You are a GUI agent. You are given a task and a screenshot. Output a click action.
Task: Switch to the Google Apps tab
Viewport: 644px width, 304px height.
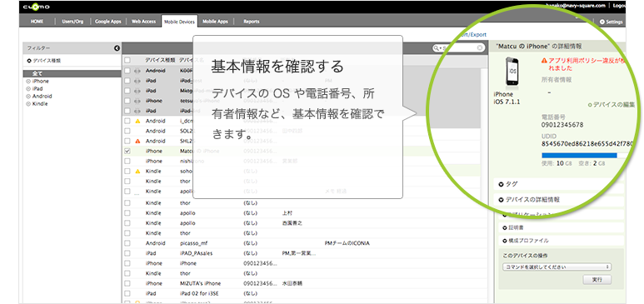pos(108,22)
